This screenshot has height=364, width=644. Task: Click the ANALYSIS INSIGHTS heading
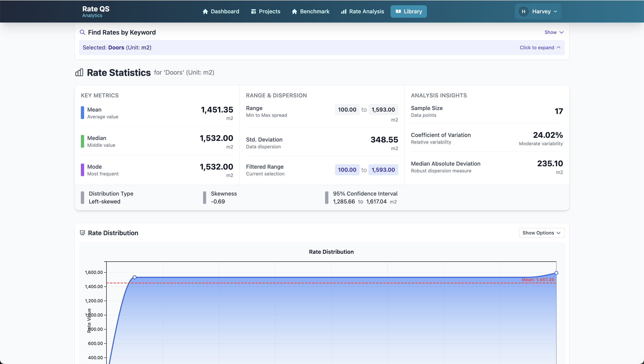pos(439,95)
